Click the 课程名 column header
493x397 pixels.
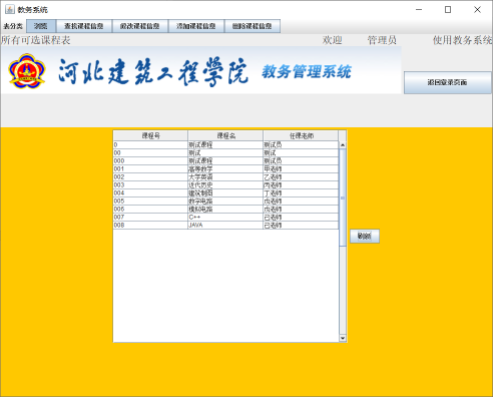[x=226, y=135]
